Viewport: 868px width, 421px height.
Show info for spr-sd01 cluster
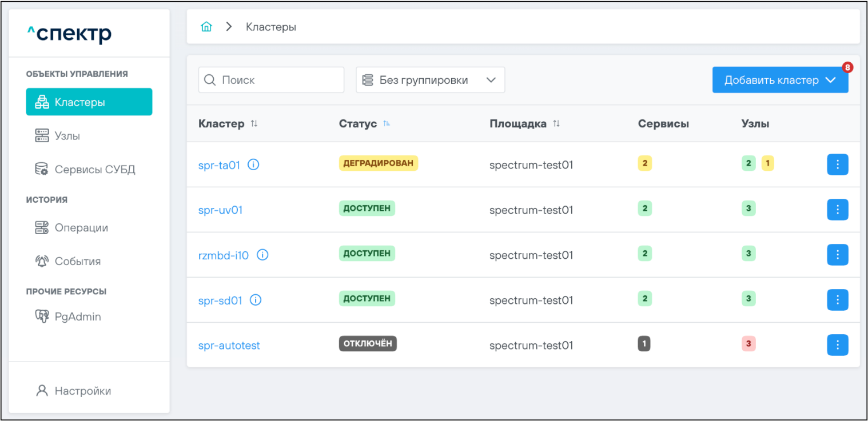[x=256, y=300]
